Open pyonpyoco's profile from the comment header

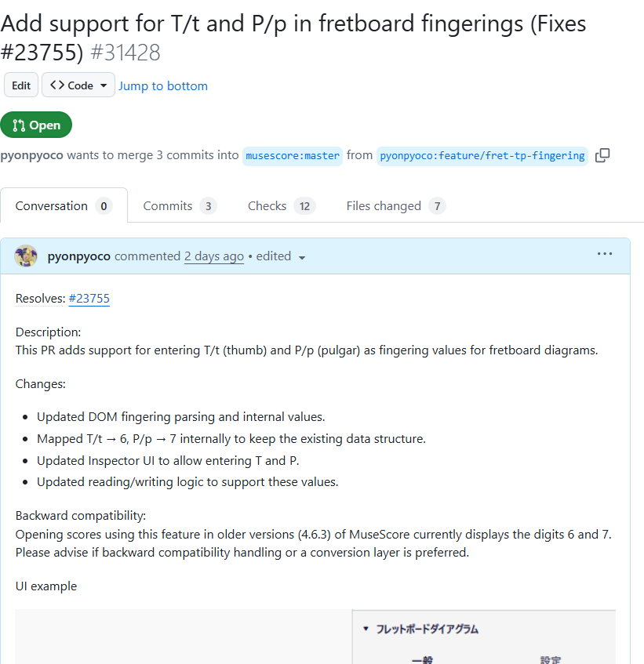coord(78,256)
